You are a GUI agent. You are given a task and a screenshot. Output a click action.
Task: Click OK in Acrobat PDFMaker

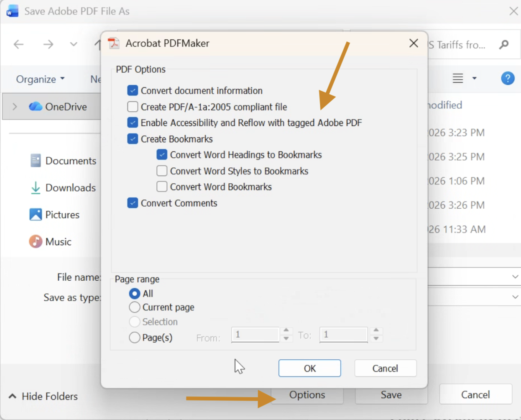click(310, 368)
